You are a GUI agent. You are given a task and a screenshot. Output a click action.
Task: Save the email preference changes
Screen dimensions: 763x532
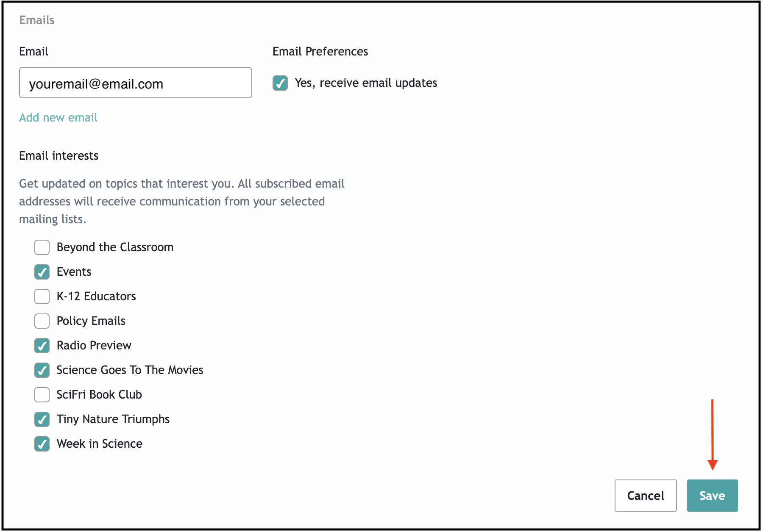pos(712,495)
